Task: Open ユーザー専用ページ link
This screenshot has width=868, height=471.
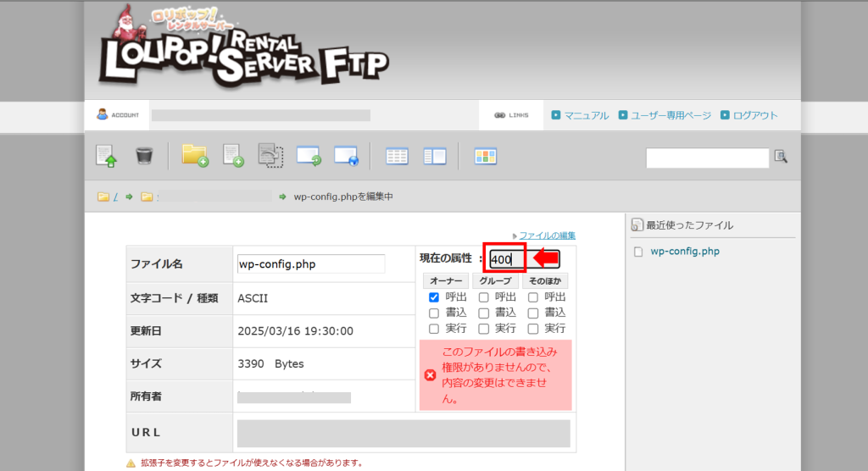Action: click(670, 115)
